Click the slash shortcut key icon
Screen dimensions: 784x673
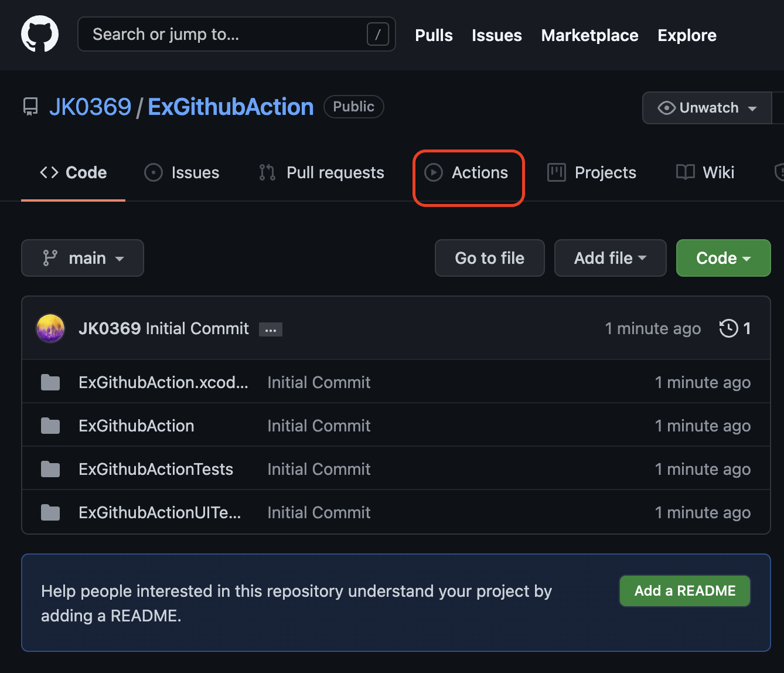point(378,34)
